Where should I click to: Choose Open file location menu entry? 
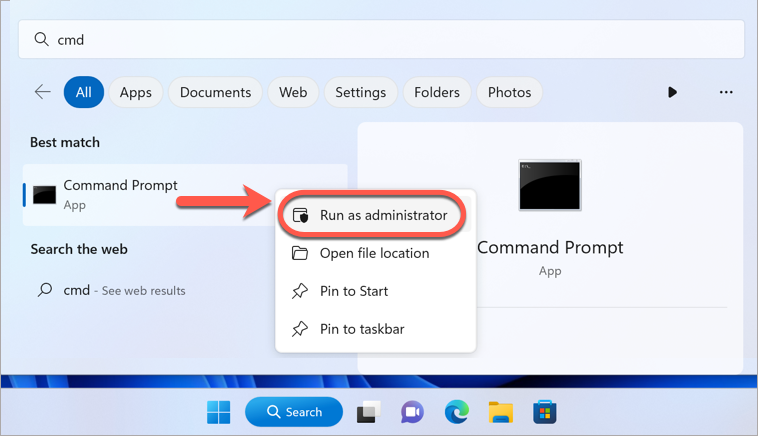coord(375,253)
